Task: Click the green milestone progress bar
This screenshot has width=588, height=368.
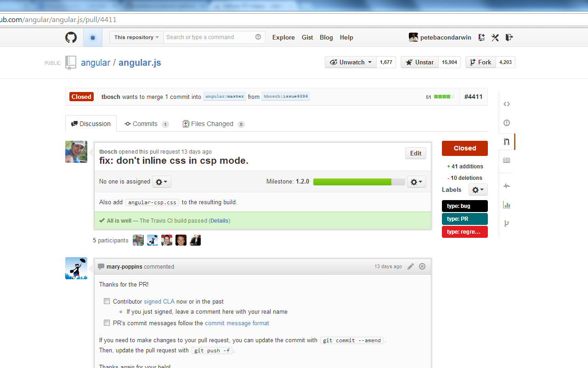Action: pos(359,182)
